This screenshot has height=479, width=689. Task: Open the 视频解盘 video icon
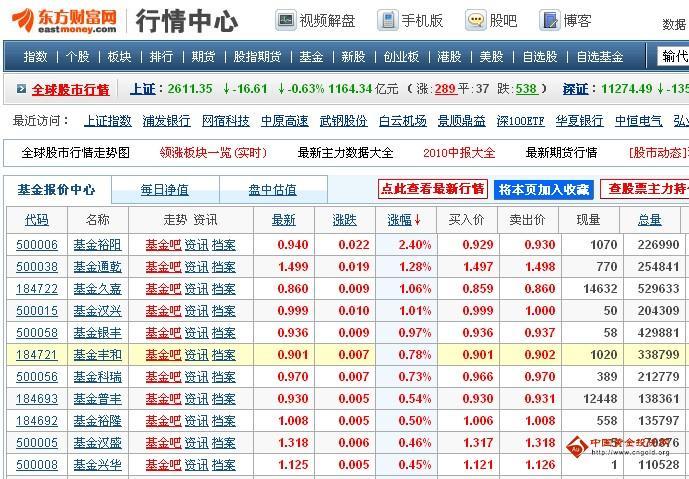pos(286,20)
